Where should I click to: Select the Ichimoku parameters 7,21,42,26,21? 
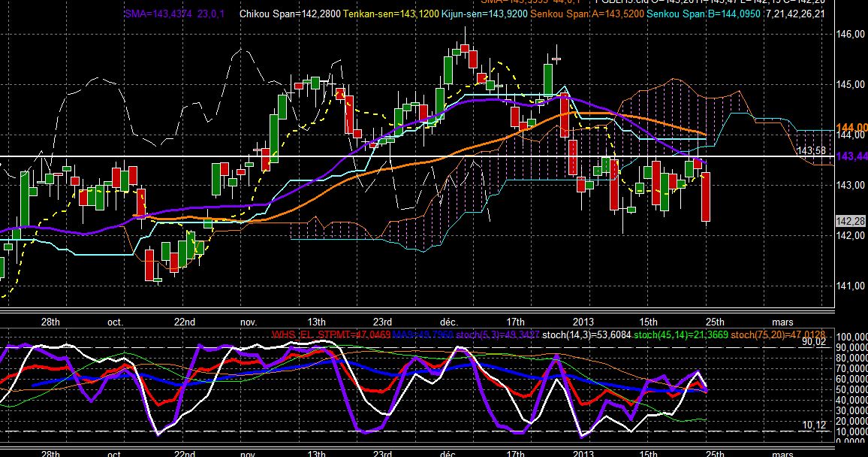pos(795,14)
